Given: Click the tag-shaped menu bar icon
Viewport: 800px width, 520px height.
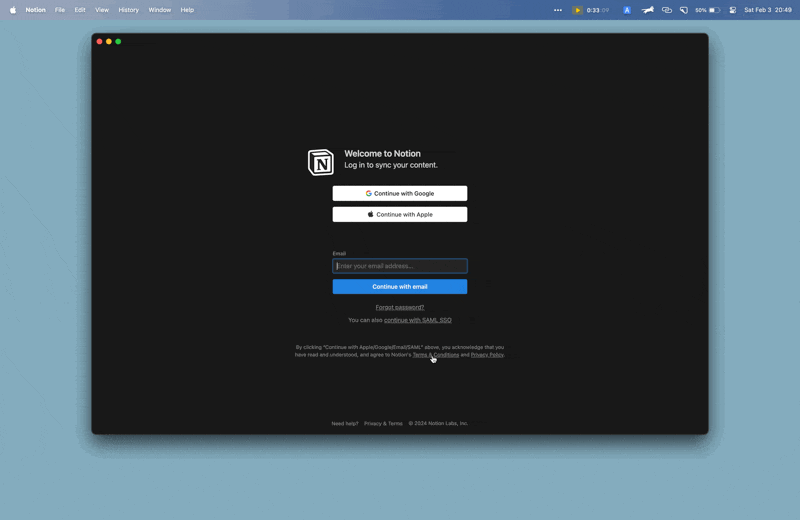Looking at the screenshot, I should [684, 10].
